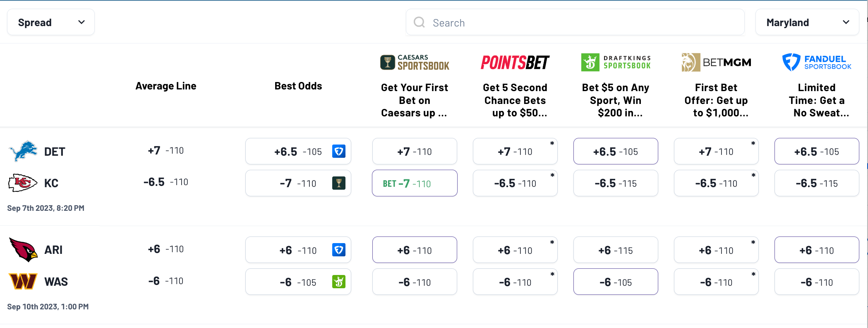Screen dimensions: 868x328
Task: Pick PointsBet ARI +6 -110 odds
Action: tap(515, 250)
